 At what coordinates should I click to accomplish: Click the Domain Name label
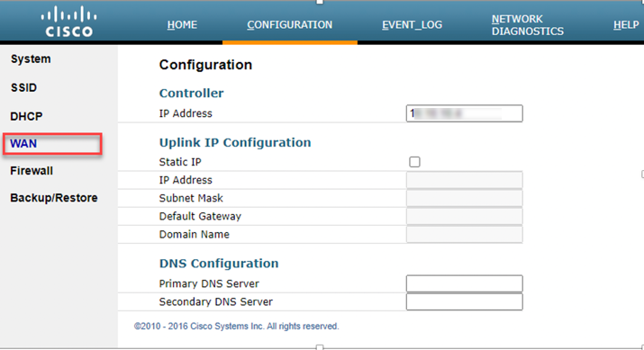195,234
